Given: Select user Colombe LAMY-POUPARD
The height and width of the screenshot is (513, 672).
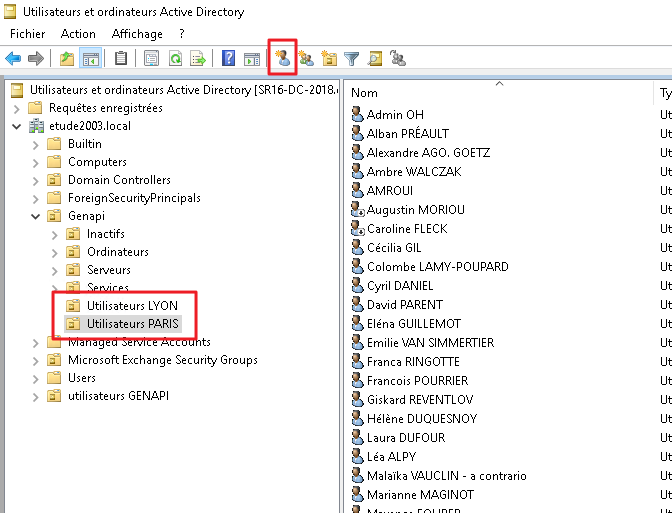Looking at the screenshot, I should [x=438, y=267].
